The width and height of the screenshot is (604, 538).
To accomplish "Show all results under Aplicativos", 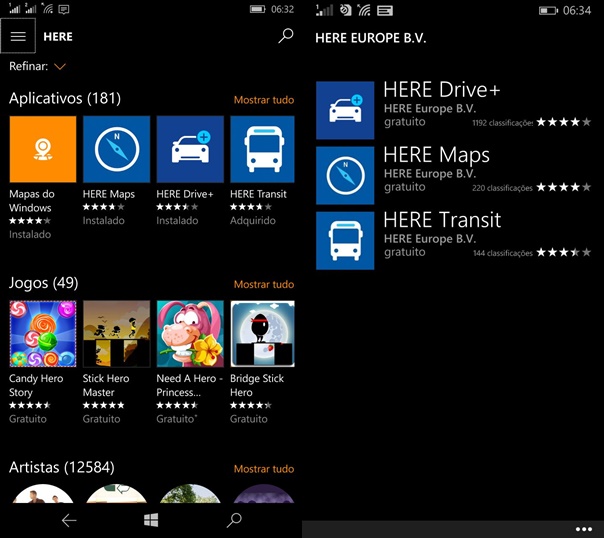I will point(264,100).
